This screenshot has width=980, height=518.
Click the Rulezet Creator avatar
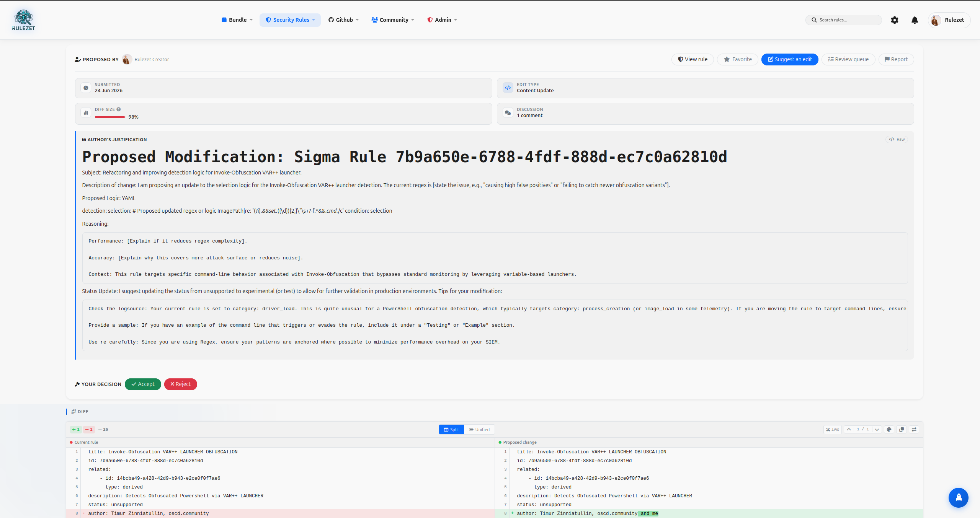pyautogui.click(x=127, y=59)
